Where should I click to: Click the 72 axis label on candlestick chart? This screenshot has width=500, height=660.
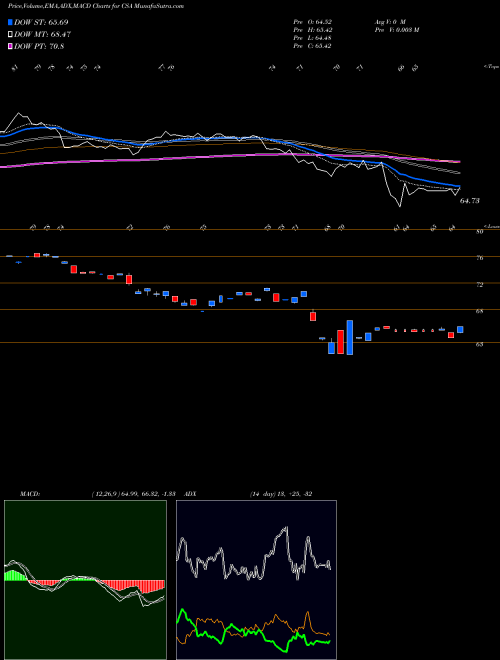click(479, 285)
